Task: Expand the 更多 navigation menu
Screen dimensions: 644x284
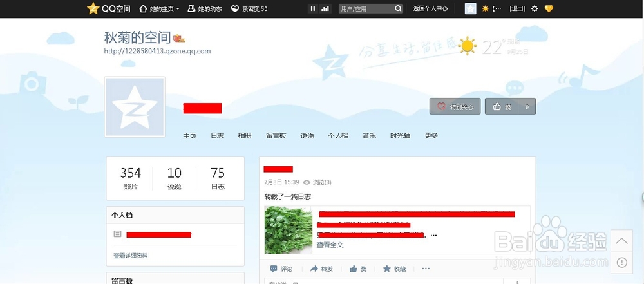Action: point(431,136)
